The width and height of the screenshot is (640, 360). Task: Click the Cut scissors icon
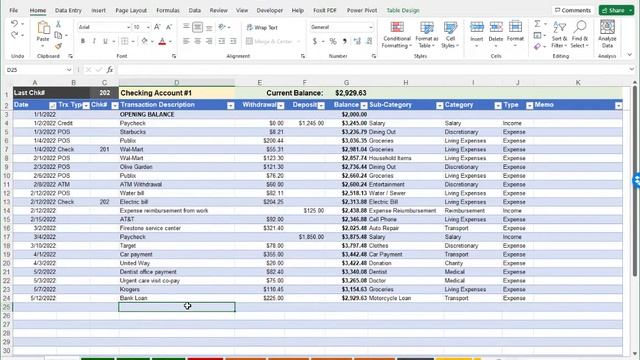[58, 24]
